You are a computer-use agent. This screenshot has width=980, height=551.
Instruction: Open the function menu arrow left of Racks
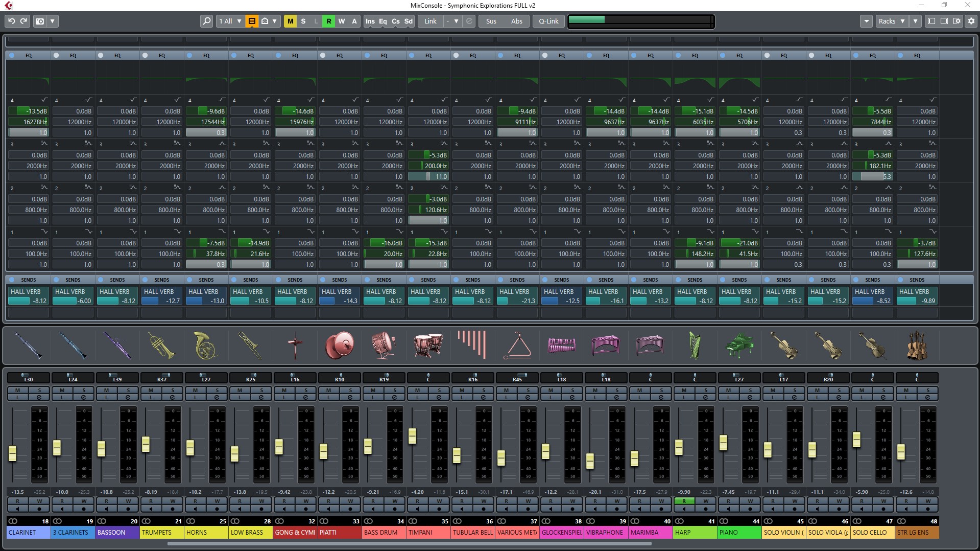tap(866, 21)
